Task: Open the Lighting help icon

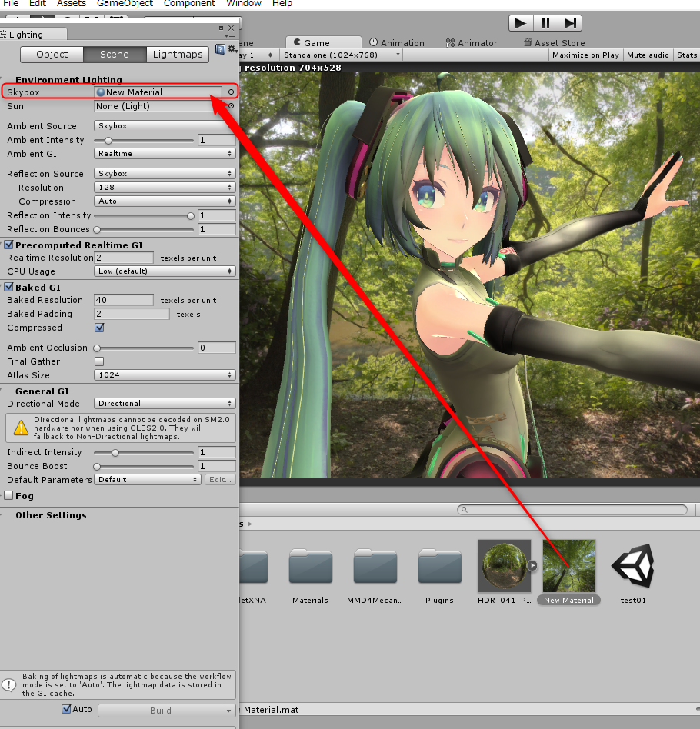Action: (220, 48)
